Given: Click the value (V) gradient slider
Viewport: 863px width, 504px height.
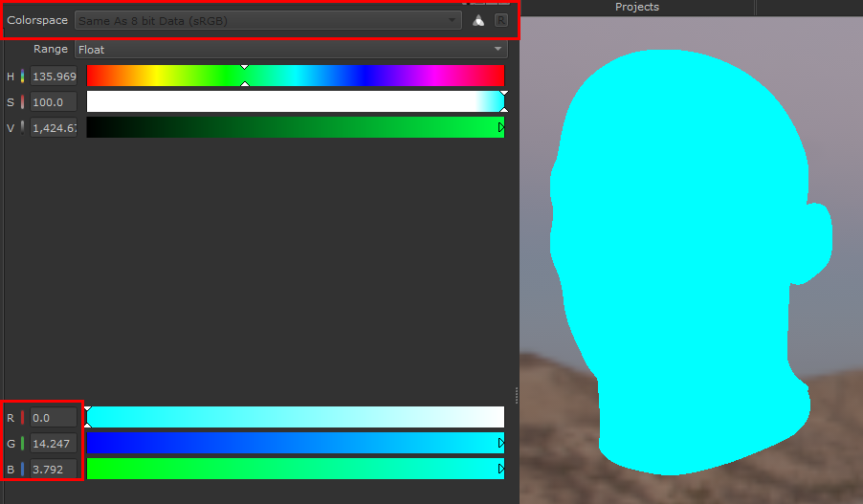Looking at the screenshot, I should click(295, 127).
